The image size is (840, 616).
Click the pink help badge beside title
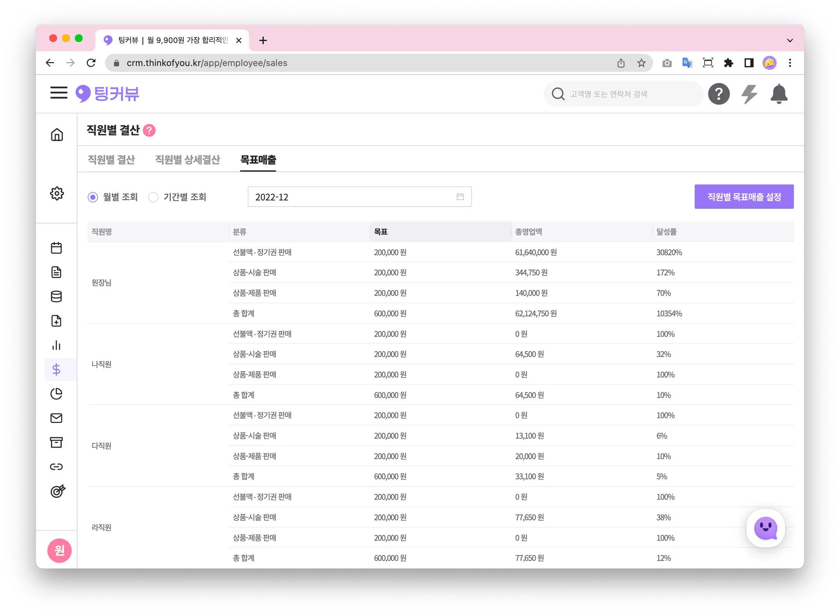(149, 130)
